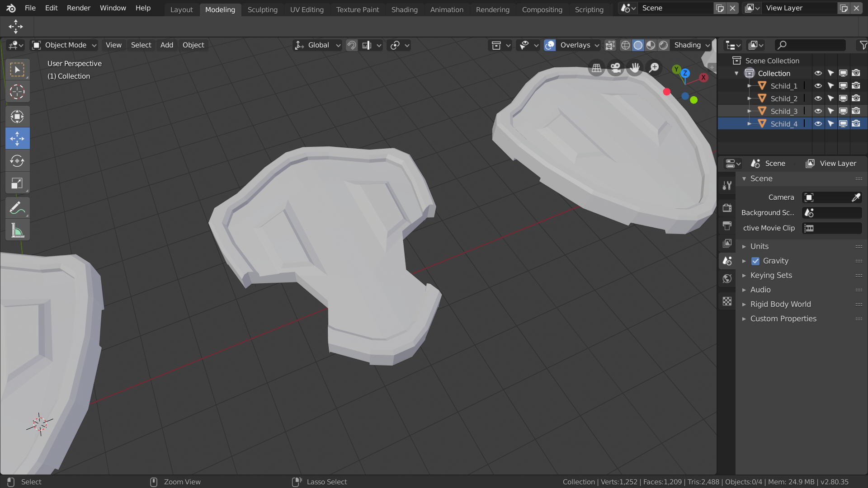Select the Transform tool
The height and width of the screenshot is (488, 868).
pos(17,117)
